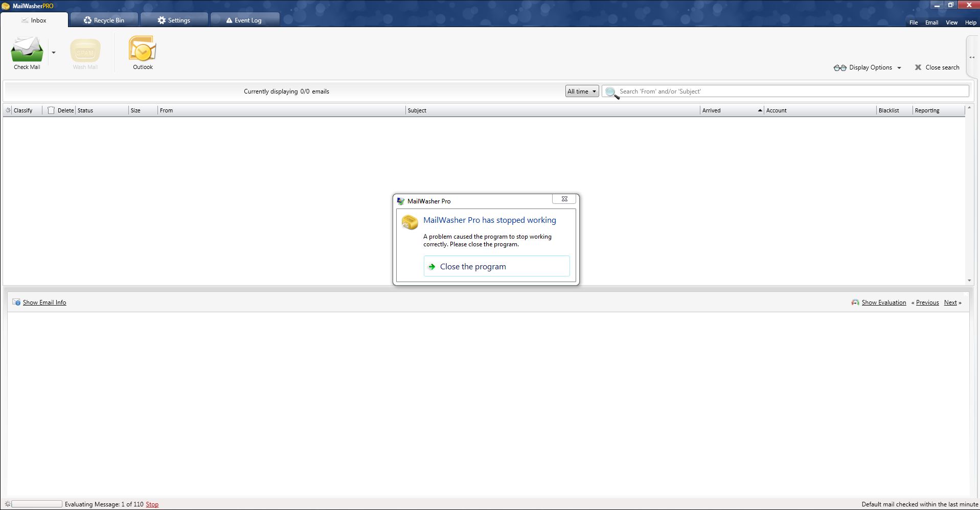
Task: Click the MailWasher PRO logo icon in title bar
Action: tap(6, 6)
